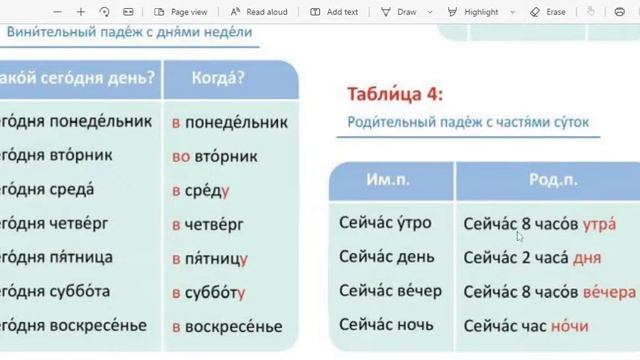Click the left cell ending 'понедельник'
Image resolution: width=640 pixels, height=360 pixels.
[x=76, y=121]
